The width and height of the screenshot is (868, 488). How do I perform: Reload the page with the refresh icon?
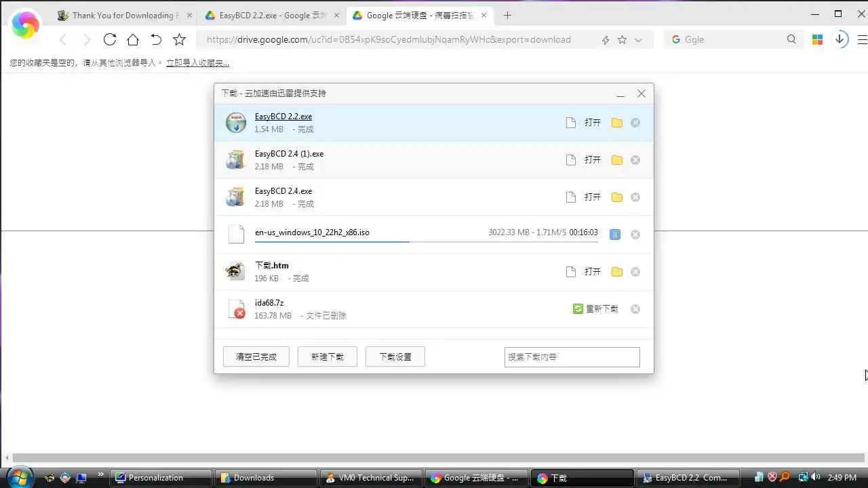click(x=110, y=39)
